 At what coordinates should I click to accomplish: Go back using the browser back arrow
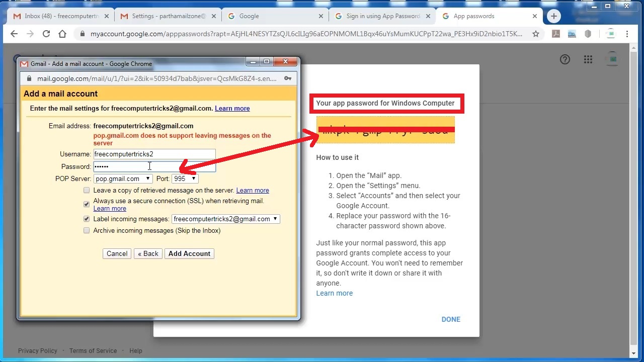tap(14, 34)
